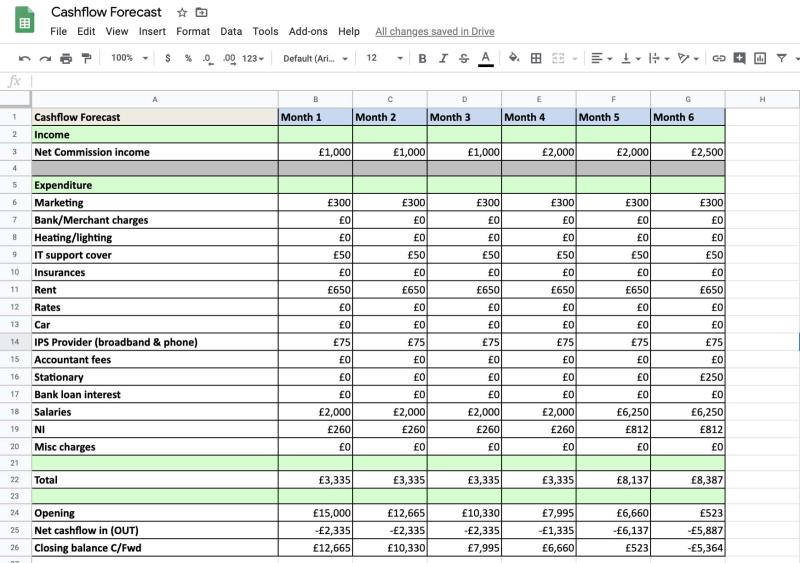Image resolution: width=800 pixels, height=563 pixels.
Task: Open the File menu
Action: [59, 32]
